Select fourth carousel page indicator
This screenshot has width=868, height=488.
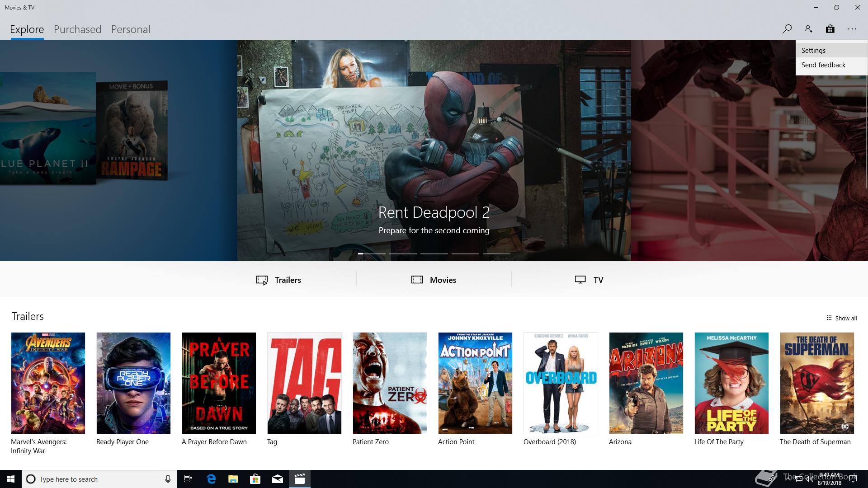coord(465,253)
